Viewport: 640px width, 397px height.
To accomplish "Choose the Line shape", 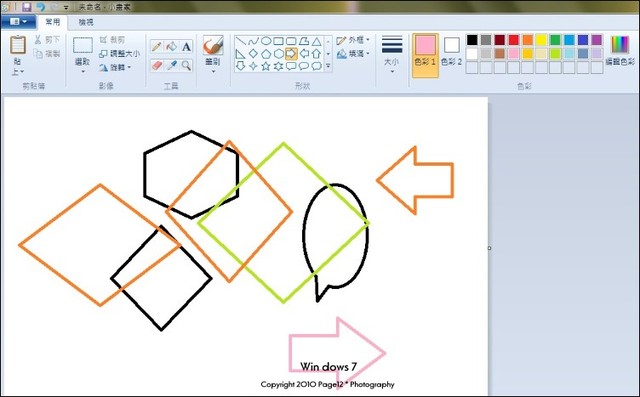I will pyautogui.click(x=241, y=41).
